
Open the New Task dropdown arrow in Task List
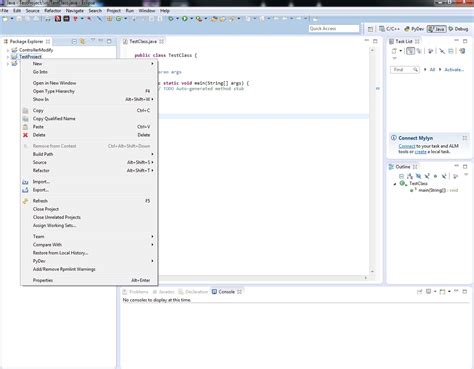pos(401,51)
